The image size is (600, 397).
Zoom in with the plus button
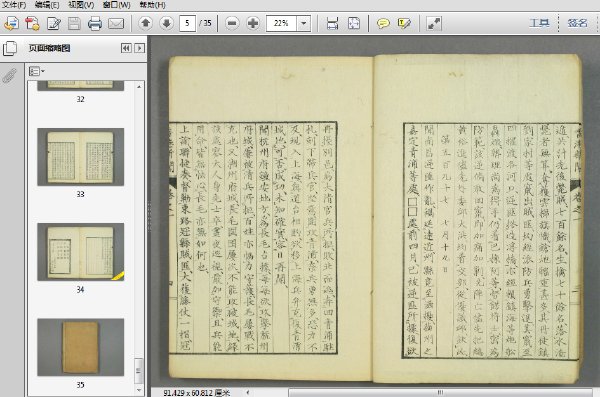pyautogui.click(x=253, y=23)
